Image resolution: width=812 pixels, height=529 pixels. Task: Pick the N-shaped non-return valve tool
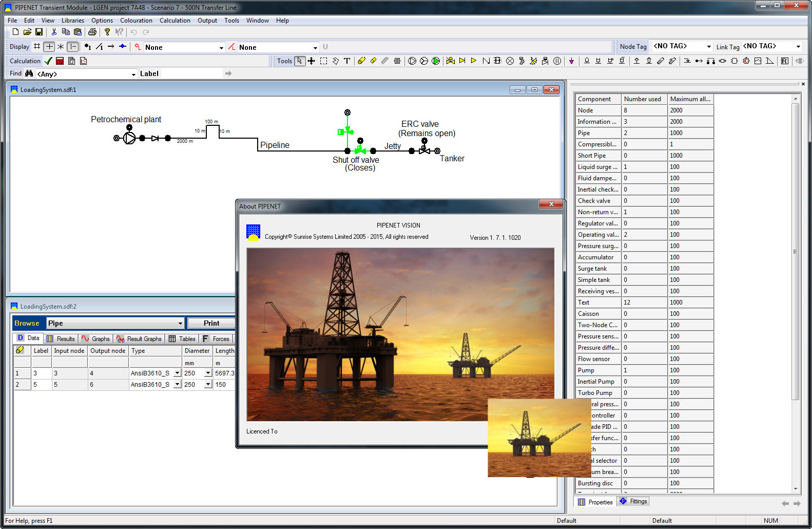click(486, 61)
